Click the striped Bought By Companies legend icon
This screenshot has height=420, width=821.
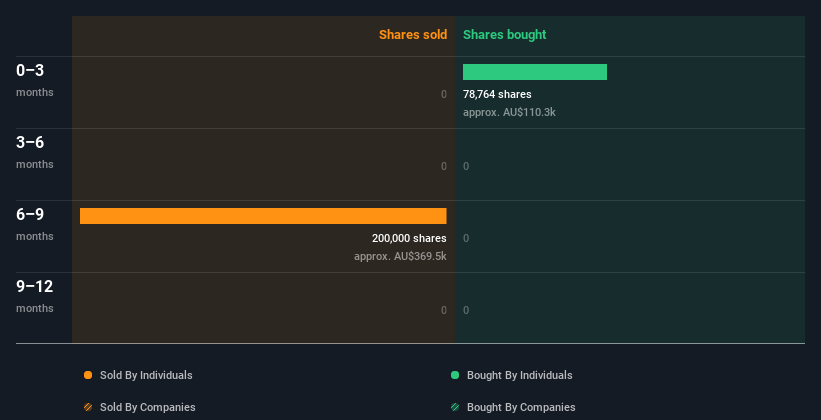pyautogui.click(x=455, y=407)
